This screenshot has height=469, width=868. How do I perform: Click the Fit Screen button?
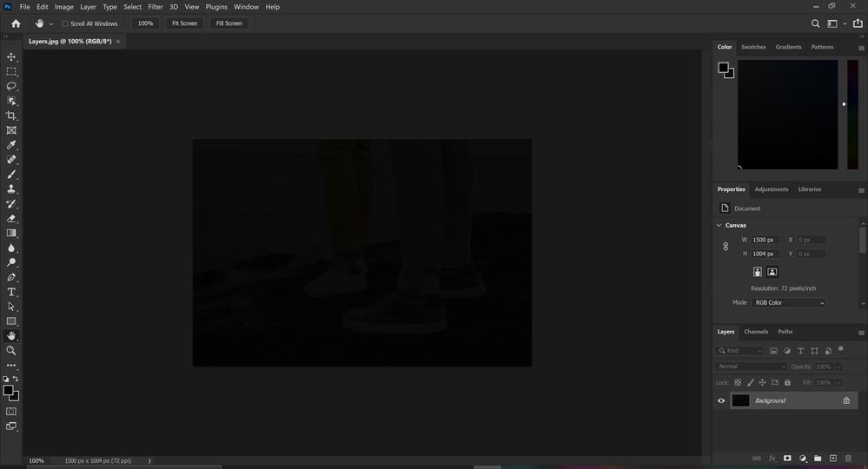click(184, 23)
